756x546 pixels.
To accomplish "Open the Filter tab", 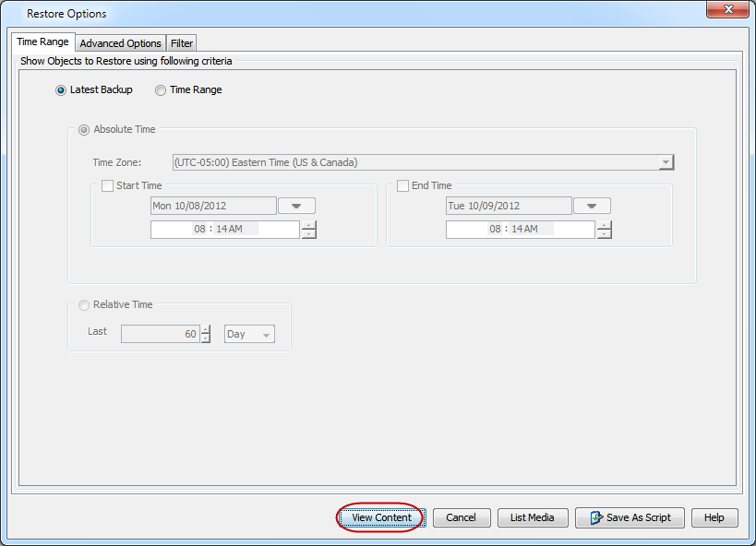I will (181, 42).
